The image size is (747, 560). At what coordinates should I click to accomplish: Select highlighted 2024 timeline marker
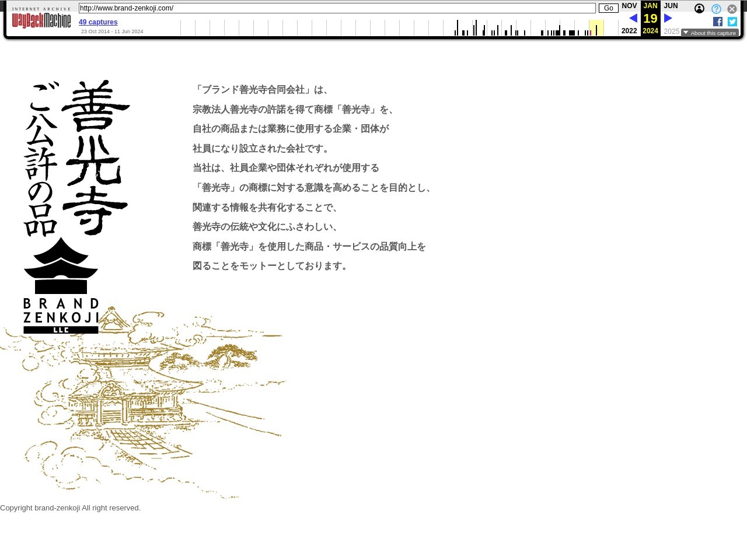pos(596,28)
